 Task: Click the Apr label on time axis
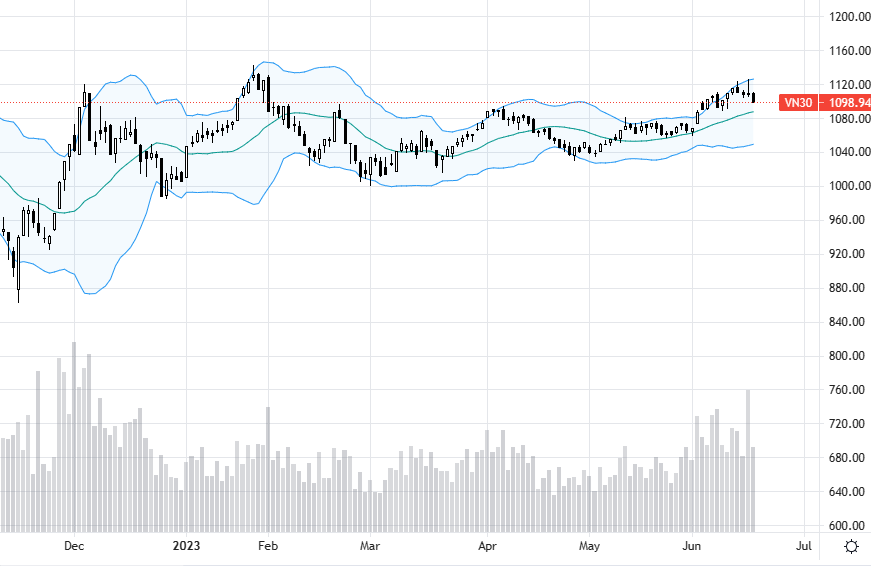487,546
